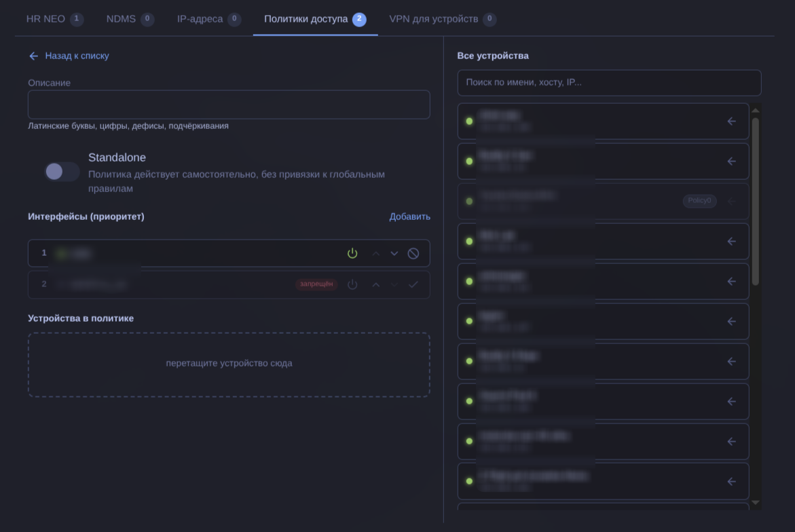Click the checkmark icon on interface 2
The height and width of the screenshot is (532, 795).
click(x=413, y=284)
